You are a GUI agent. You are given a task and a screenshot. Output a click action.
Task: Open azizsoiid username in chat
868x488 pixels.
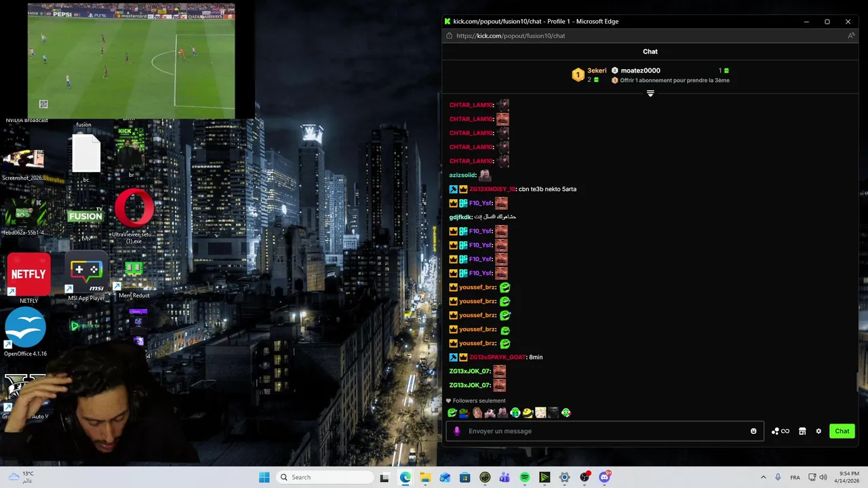click(x=462, y=175)
